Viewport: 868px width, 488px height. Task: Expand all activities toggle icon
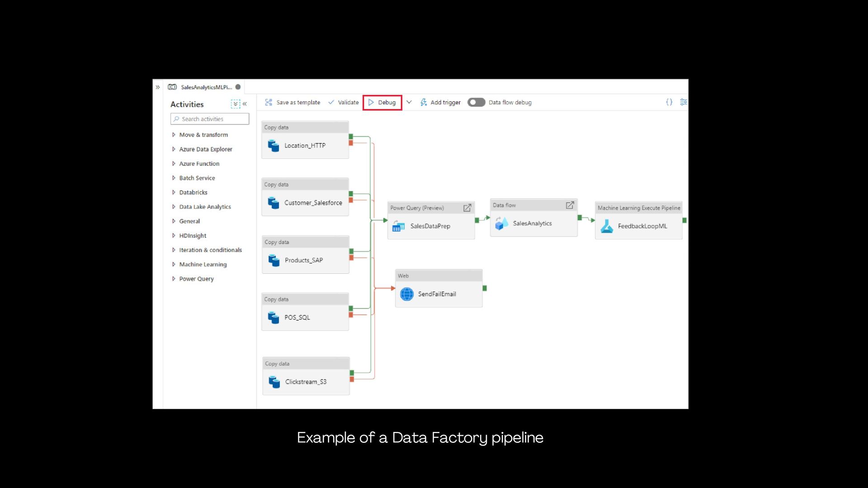[235, 104]
